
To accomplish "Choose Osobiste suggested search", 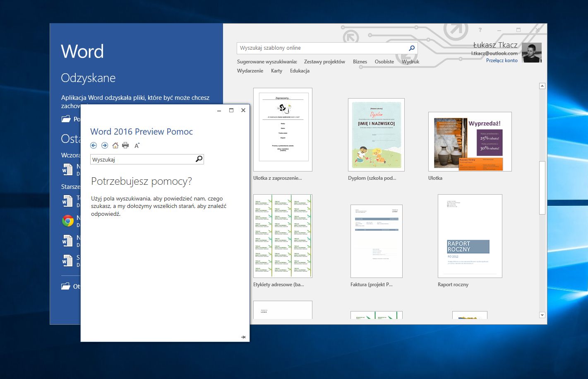I will 384,62.
